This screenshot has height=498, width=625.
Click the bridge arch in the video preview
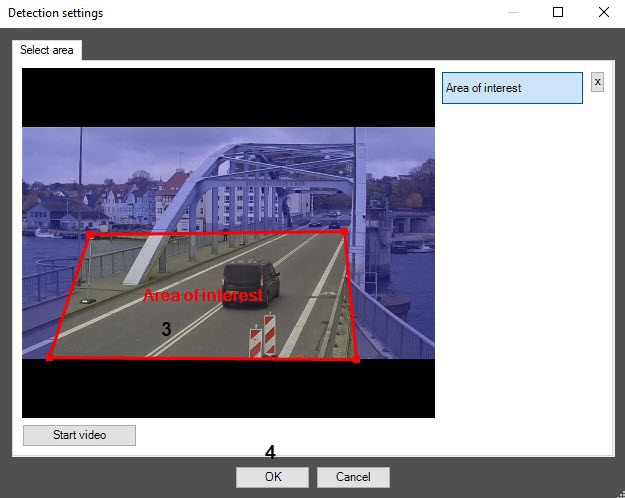click(x=232, y=167)
